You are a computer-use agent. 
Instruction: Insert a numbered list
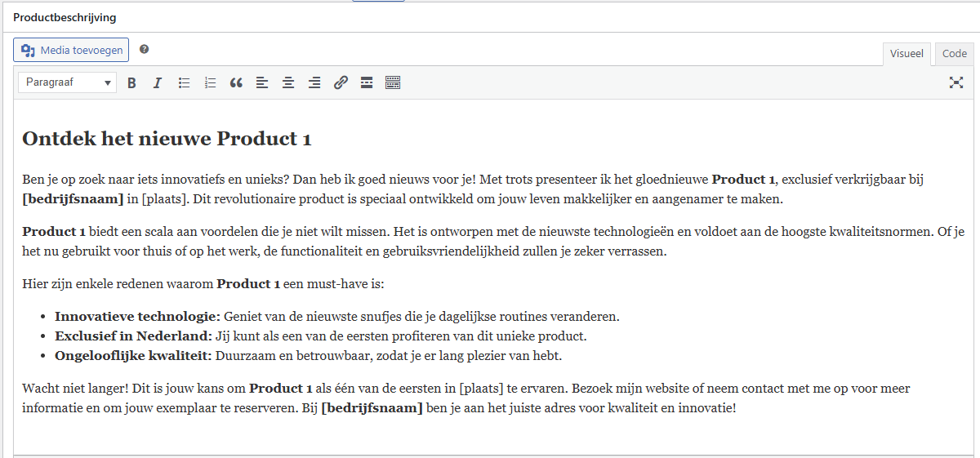[x=210, y=82]
